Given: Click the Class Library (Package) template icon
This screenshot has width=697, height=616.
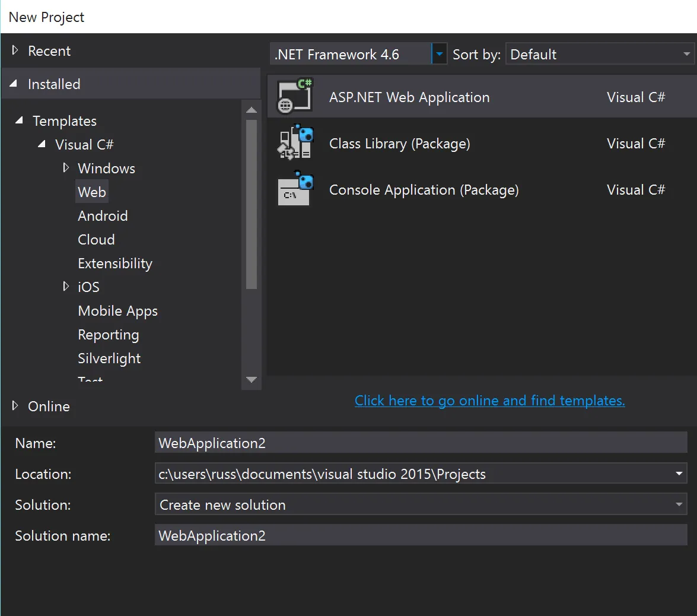Looking at the screenshot, I should [295, 143].
